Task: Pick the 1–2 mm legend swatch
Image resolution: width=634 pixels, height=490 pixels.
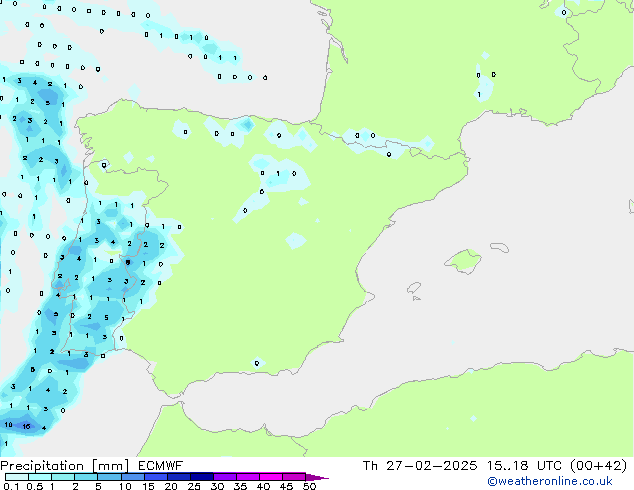Action: 63,477
